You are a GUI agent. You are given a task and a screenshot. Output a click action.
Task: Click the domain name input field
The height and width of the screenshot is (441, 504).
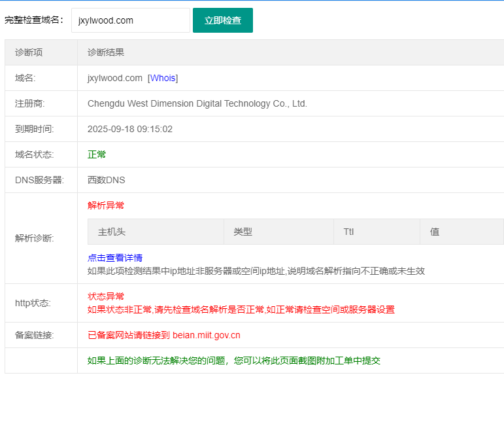(130, 20)
